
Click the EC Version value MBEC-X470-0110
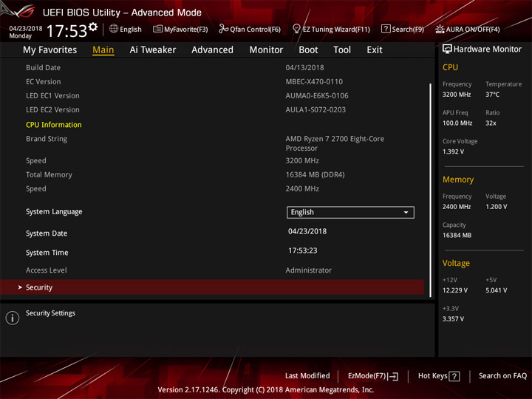[x=314, y=82]
